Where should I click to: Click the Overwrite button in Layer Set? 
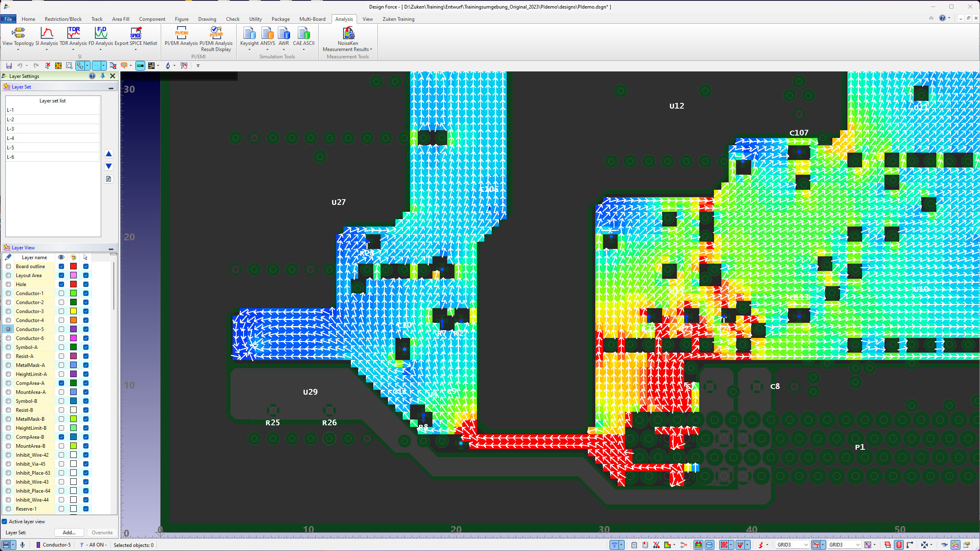100,533
